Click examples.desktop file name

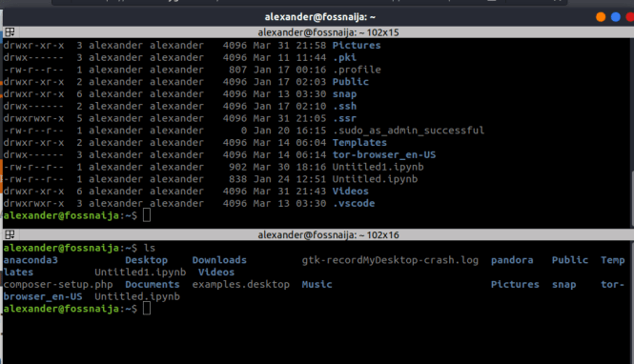coord(240,284)
